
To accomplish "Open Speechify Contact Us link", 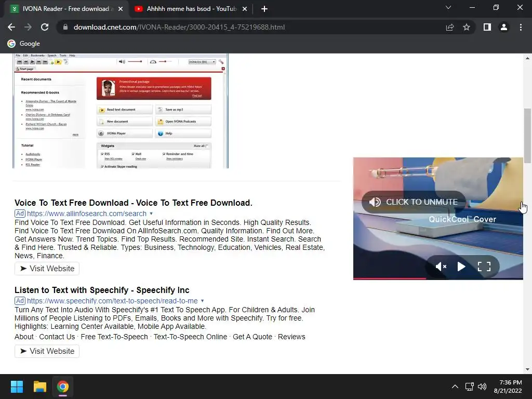I will click(57, 337).
